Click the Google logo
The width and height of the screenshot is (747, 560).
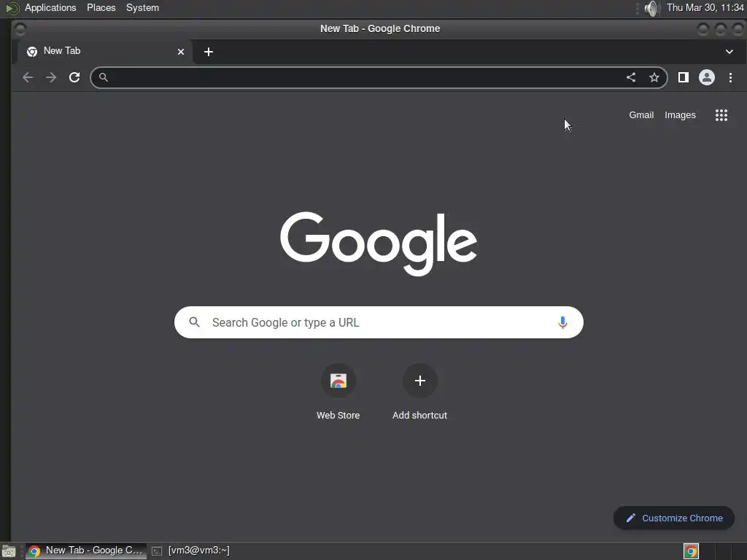point(379,244)
